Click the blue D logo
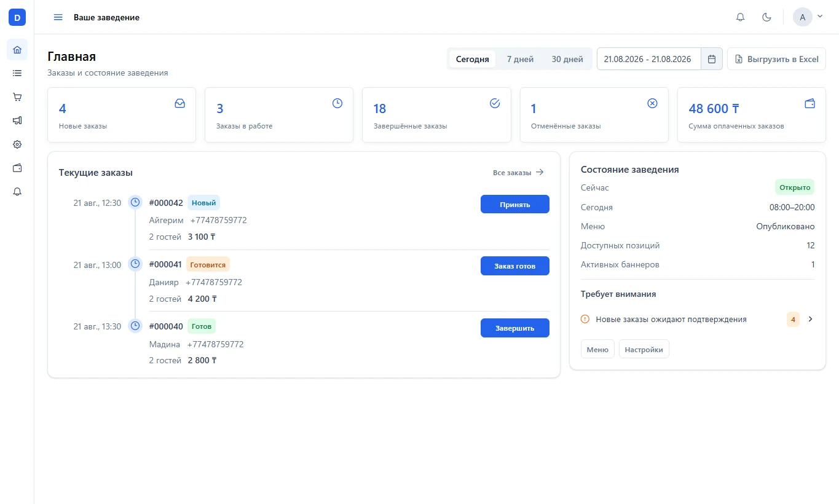The width and height of the screenshot is (839, 504). (17, 17)
